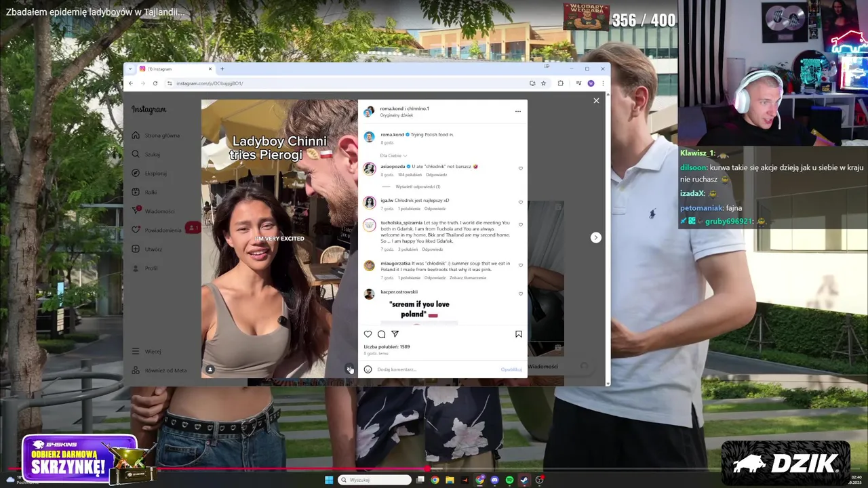868x488 pixels.
Task: Click the comment bubble icon
Action: coord(381,334)
